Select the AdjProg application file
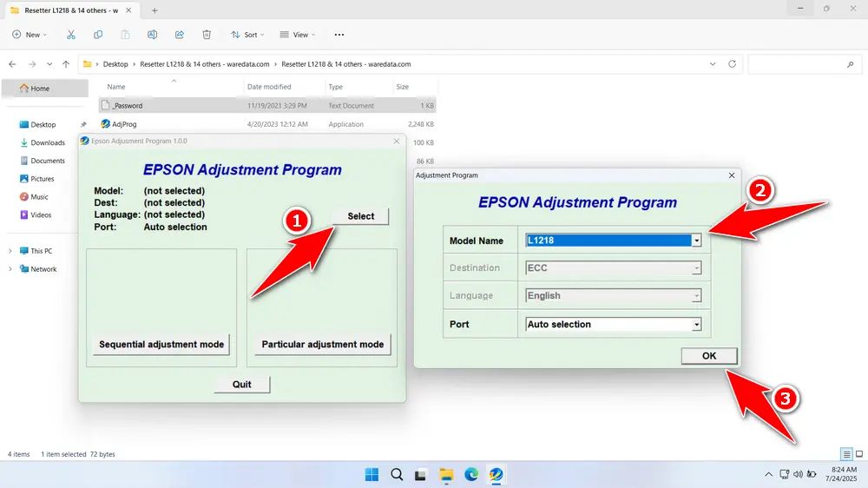The image size is (868, 488). coord(267,124)
